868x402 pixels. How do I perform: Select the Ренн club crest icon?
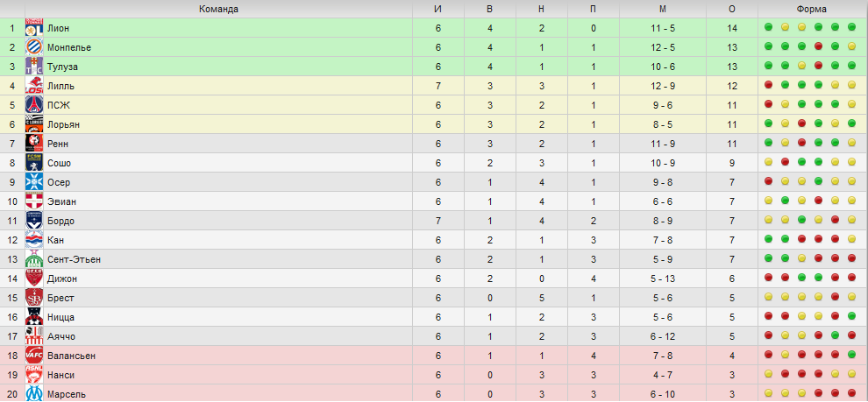coord(34,144)
